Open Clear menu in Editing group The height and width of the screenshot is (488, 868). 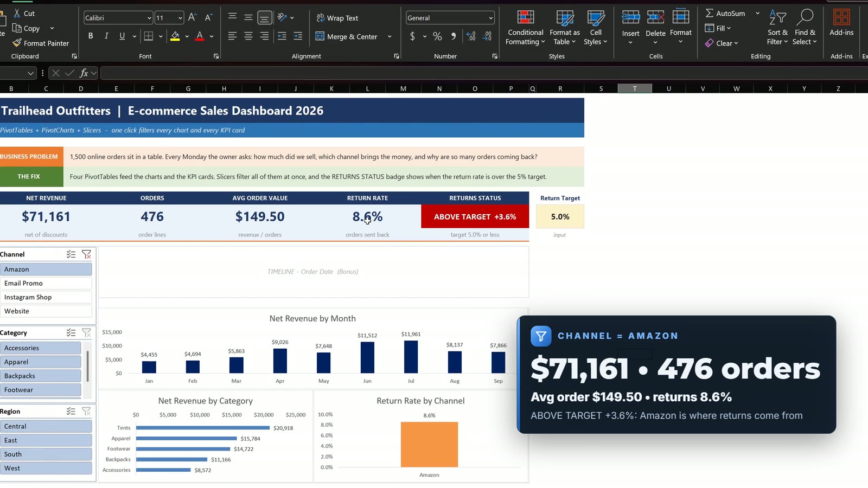(722, 43)
